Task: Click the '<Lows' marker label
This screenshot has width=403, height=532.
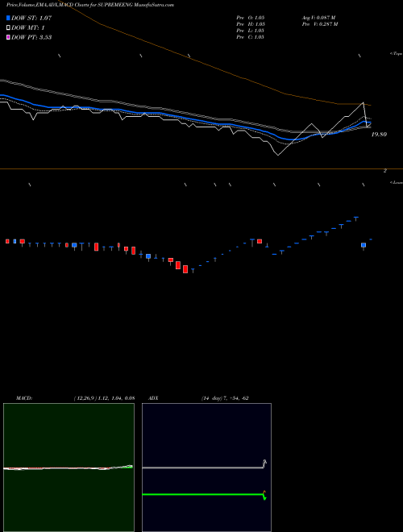Action: coord(396,182)
